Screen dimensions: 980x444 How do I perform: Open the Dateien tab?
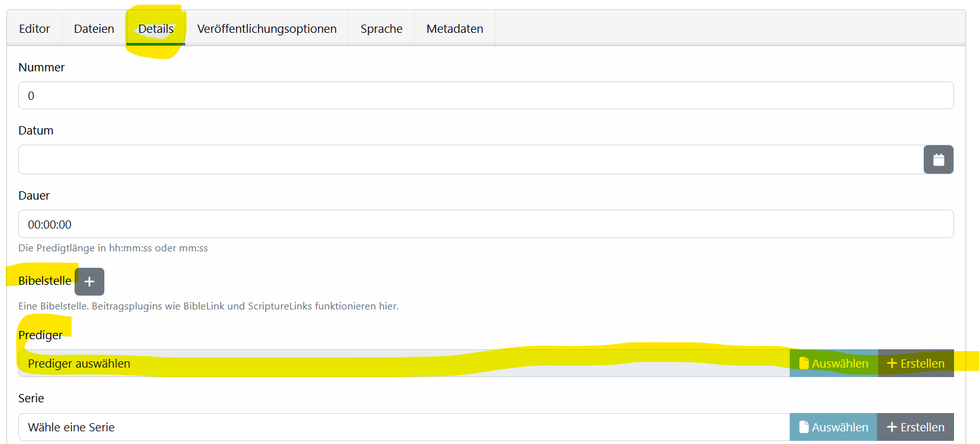pos(94,28)
